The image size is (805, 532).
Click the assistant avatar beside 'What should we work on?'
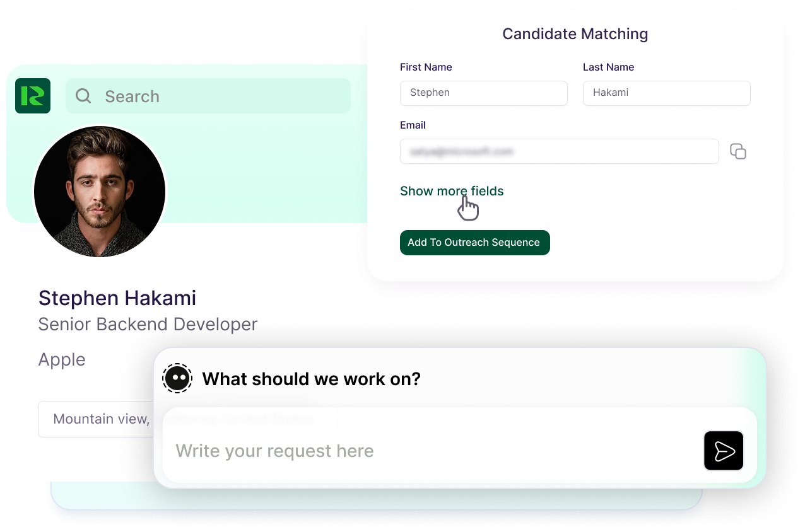[x=177, y=378]
